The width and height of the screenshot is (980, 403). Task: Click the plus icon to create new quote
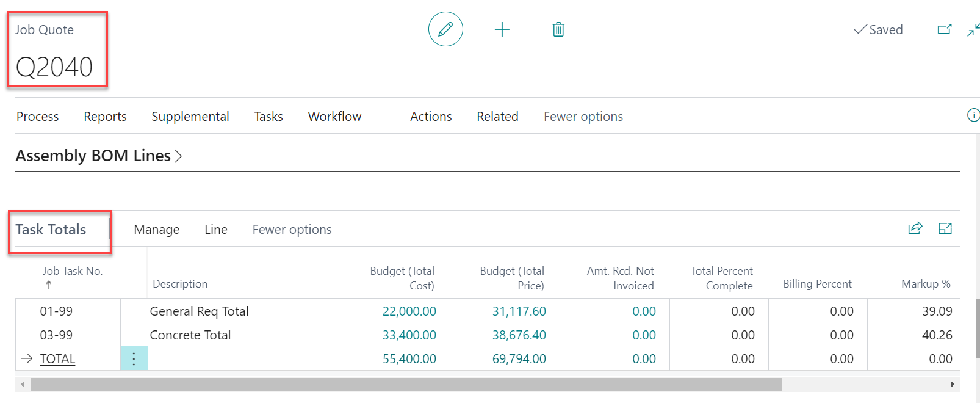(502, 29)
